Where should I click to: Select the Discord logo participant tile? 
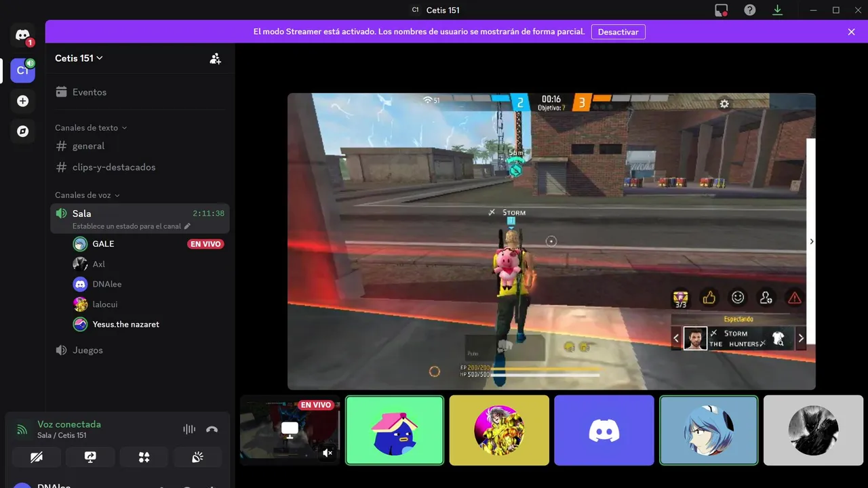click(x=604, y=430)
